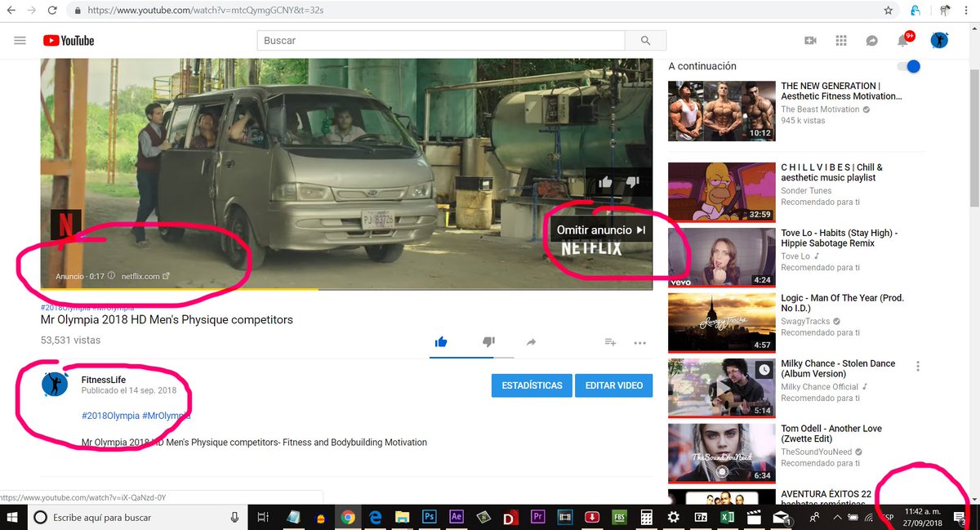The height and width of the screenshot is (530, 980).
Task: Like the video with the thumbs up below the title
Action: pyautogui.click(x=441, y=342)
